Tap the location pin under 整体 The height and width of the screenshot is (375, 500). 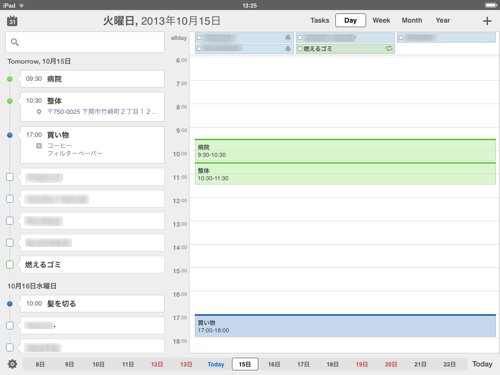(x=39, y=112)
